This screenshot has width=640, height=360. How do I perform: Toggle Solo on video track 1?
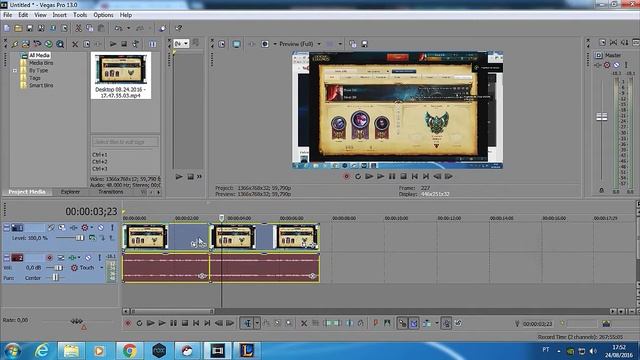click(x=112, y=227)
